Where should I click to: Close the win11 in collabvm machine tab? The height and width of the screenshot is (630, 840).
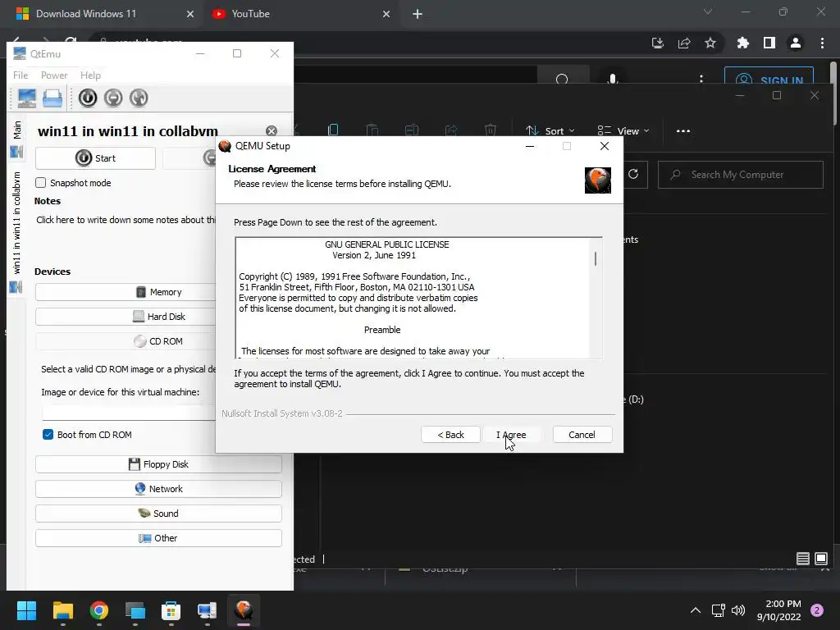coord(272,130)
